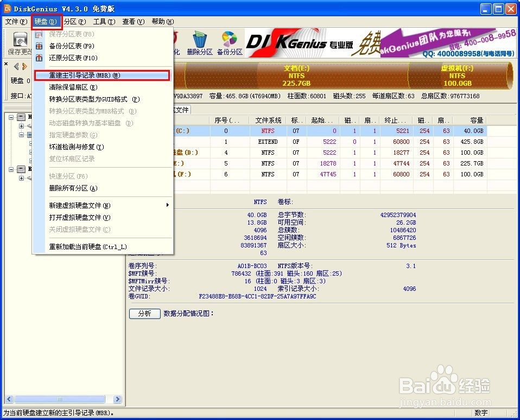This screenshot has width=520, height=420.
Task: Click the 备份分区 backup partition toolbar icon
Action: point(229,43)
